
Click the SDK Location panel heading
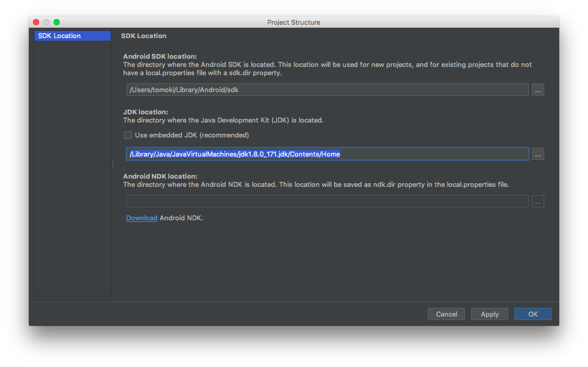coord(144,36)
